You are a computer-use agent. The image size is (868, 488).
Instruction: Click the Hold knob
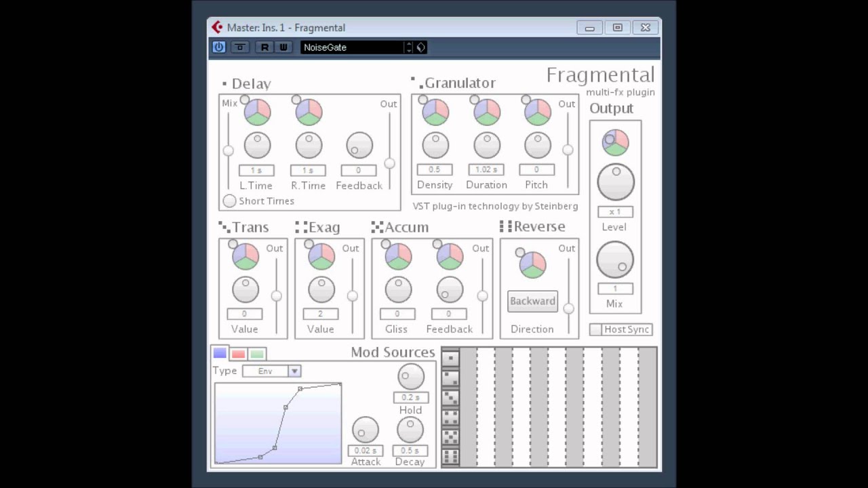coord(411,377)
